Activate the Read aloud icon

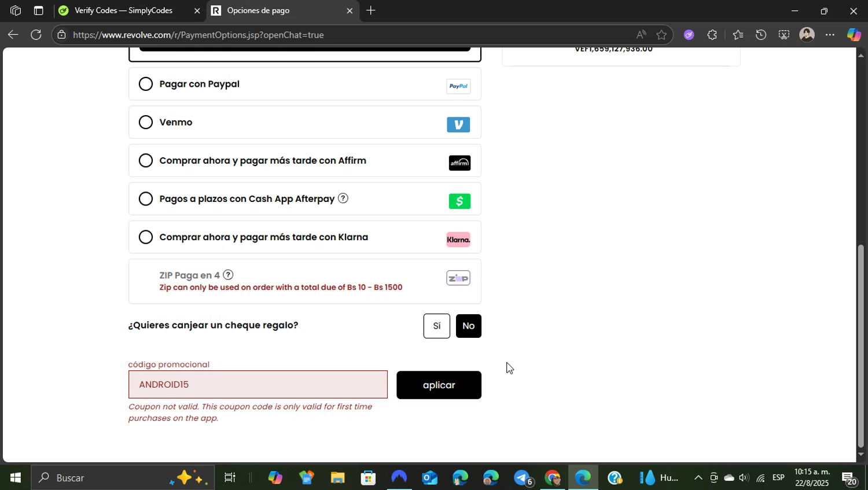click(x=641, y=35)
